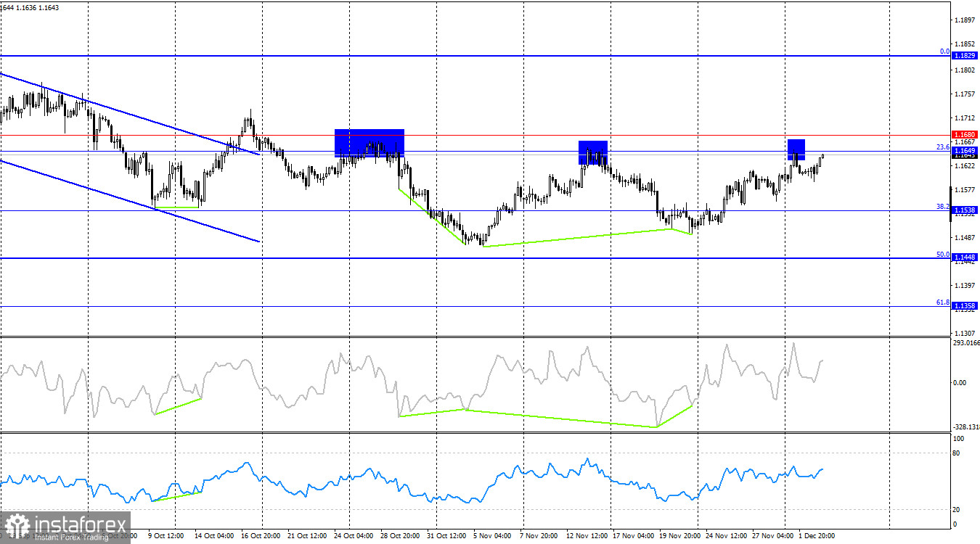Click the 1.1358 blue price marker
This screenshot has width=980, height=544.
pyautogui.click(x=965, y=305)
